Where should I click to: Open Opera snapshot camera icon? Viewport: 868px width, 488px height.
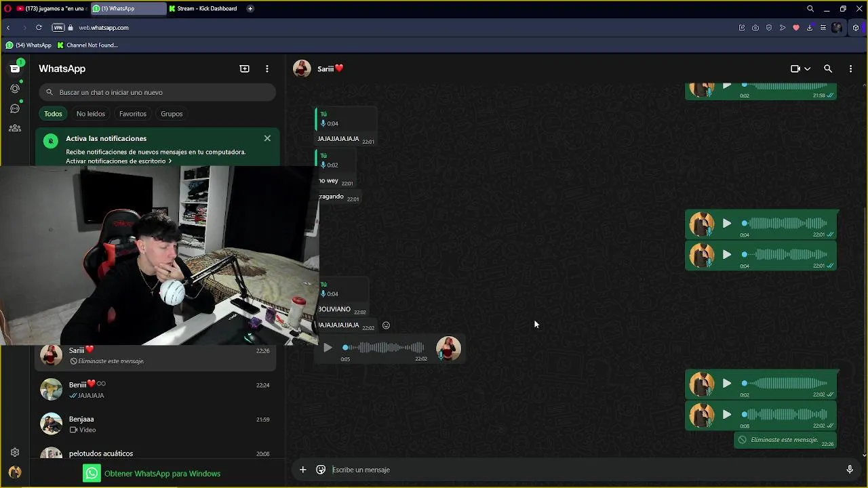pyautogui.click(x=755, y=28)
